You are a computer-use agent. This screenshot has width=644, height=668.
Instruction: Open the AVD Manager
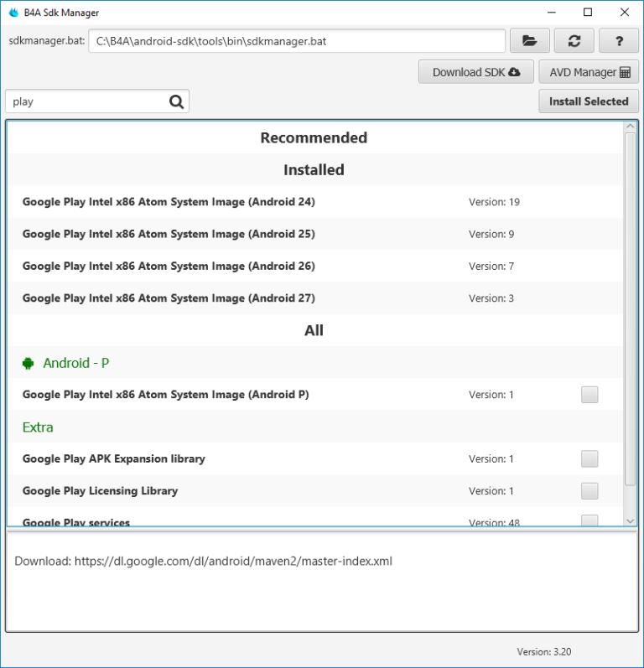589,72
